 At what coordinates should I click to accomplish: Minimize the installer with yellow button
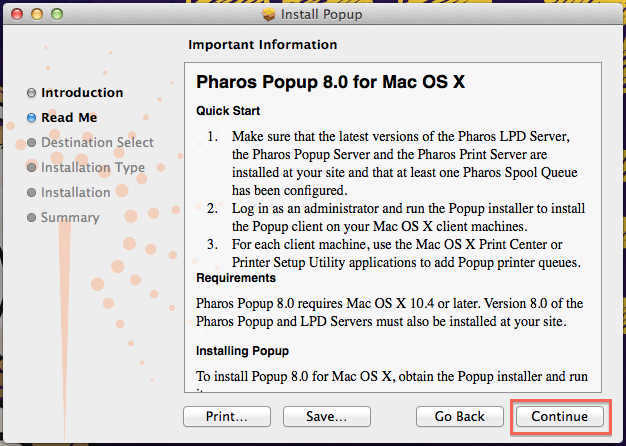[x=37, y=14]
